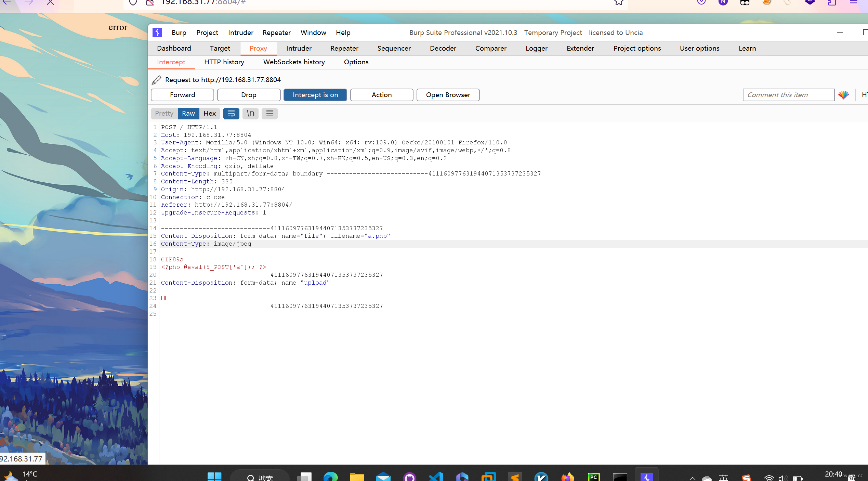Bookmark the page with star icon
868x481 pixels.
[x=619, y=2]
